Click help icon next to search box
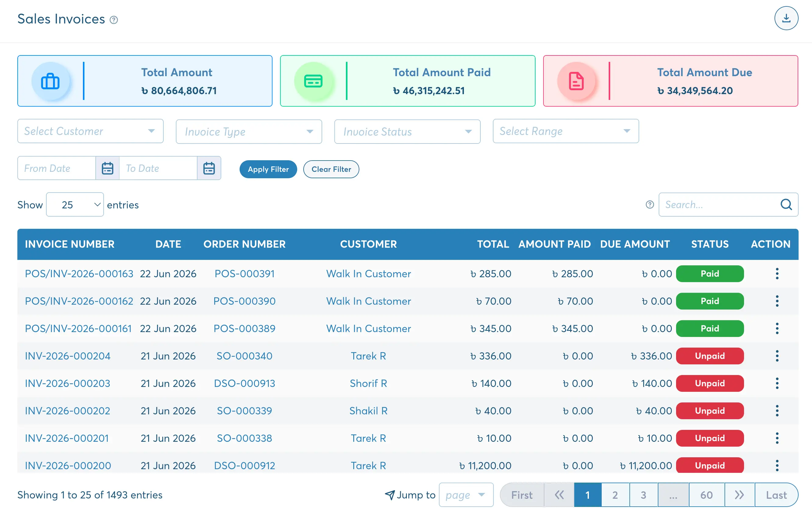This screenshot has width=812, height=510. 650,204
